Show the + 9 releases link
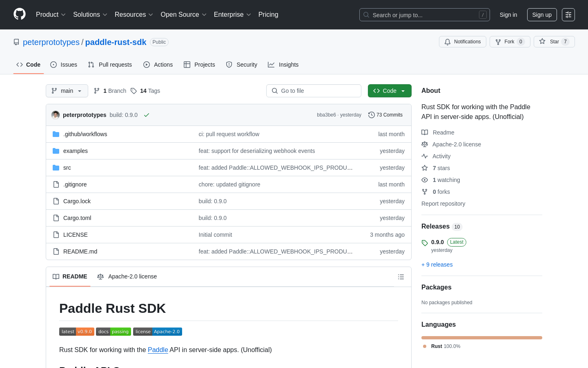 (437, 265)
